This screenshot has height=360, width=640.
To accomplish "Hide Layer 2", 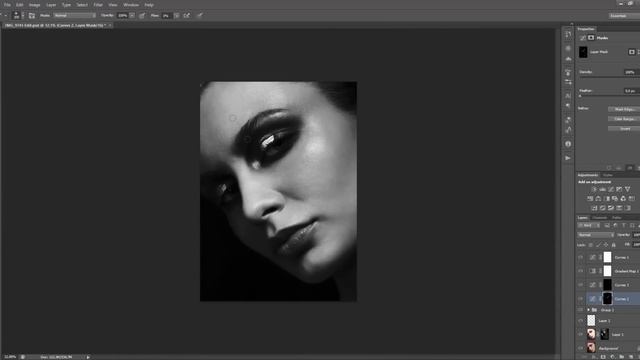I will 581,321.
